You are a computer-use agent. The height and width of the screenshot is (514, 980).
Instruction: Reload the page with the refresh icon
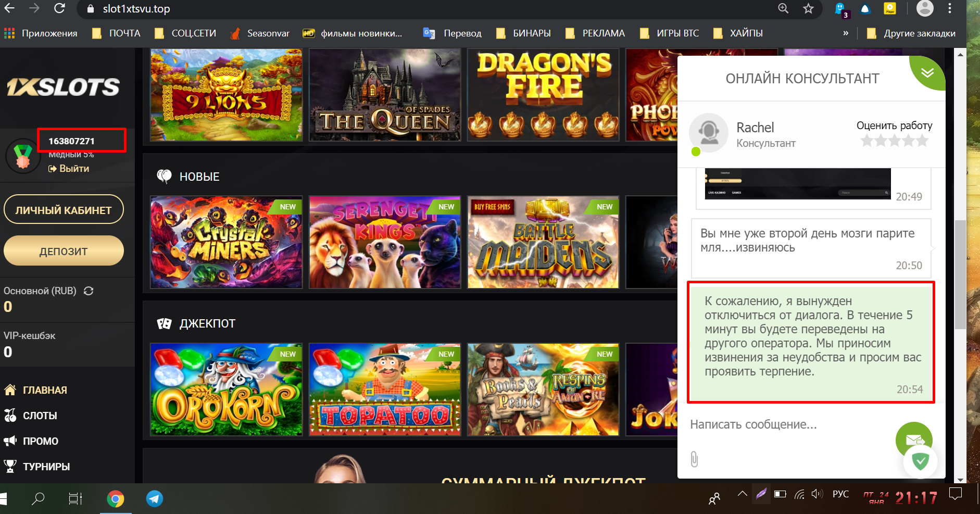click(59, 8)
